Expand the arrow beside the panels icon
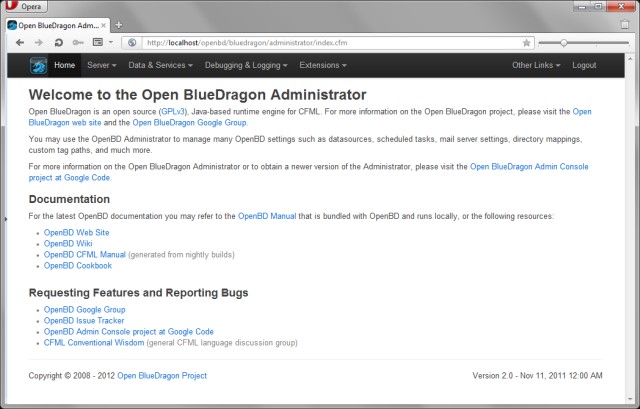The height and width of the screenshot is (409, 640). [x=111, y=42]
